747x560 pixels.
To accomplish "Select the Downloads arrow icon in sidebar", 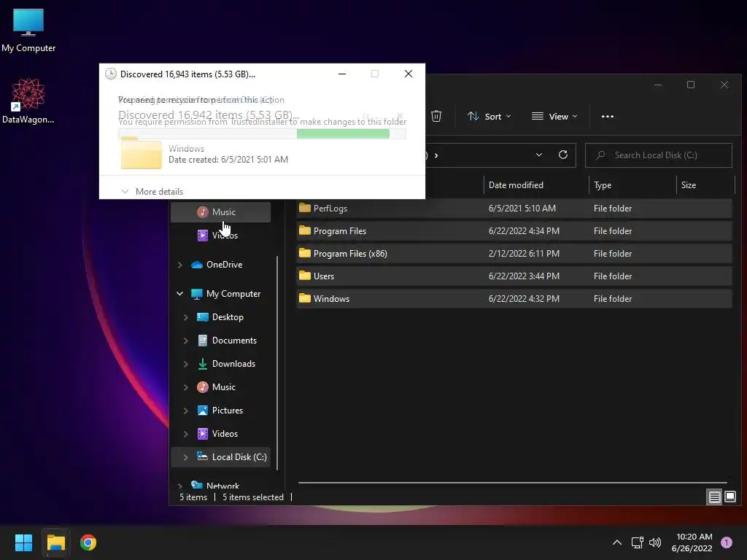I will pyautogui.click(x=203, y=364).
